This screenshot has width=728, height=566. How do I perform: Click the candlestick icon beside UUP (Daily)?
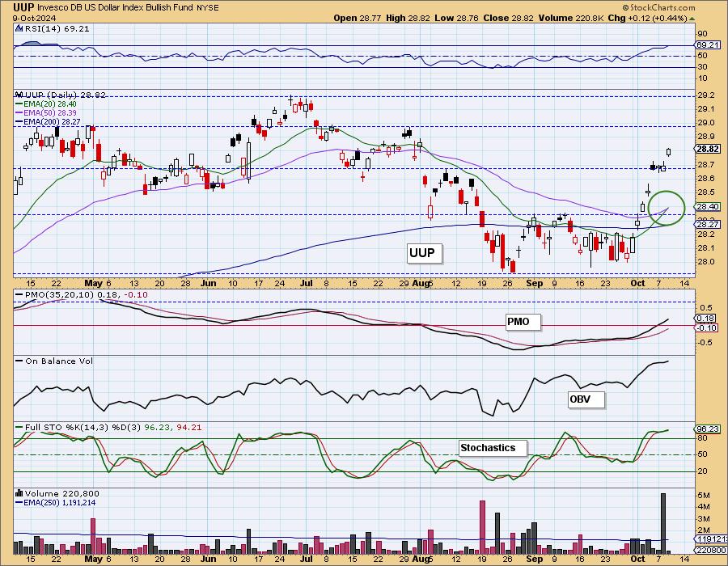tap(19, 95)
